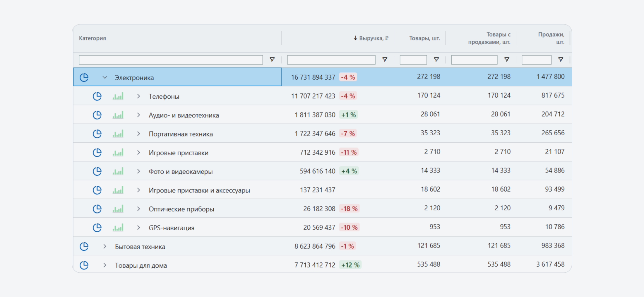Expand the Бытовая техника category

tap(105, 246)
